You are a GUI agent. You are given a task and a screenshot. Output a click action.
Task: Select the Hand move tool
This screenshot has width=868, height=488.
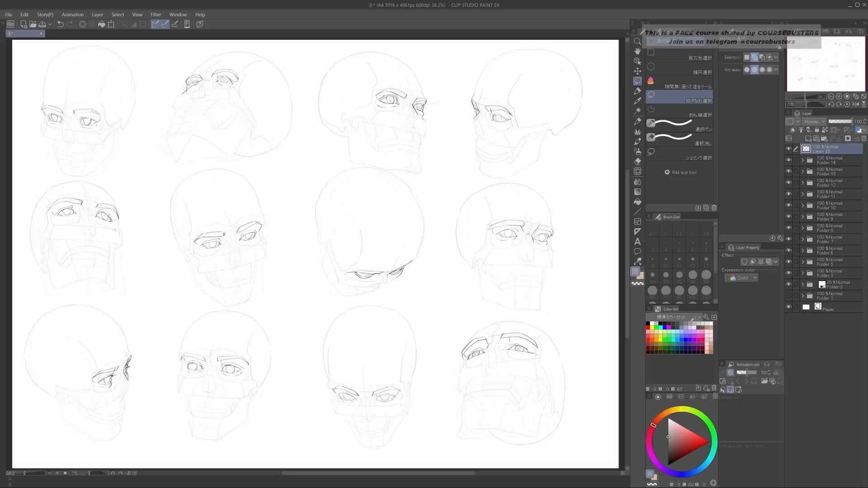pyautogui.click(x=637, y=52)
